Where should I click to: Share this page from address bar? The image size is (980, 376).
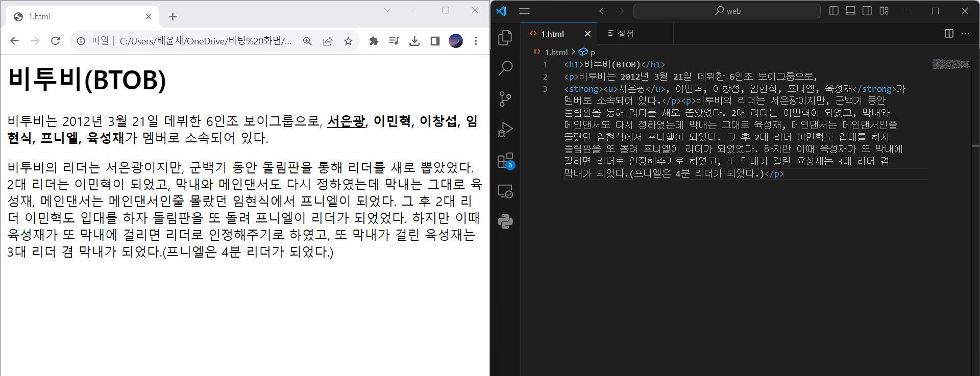click(x=328, y=41)
